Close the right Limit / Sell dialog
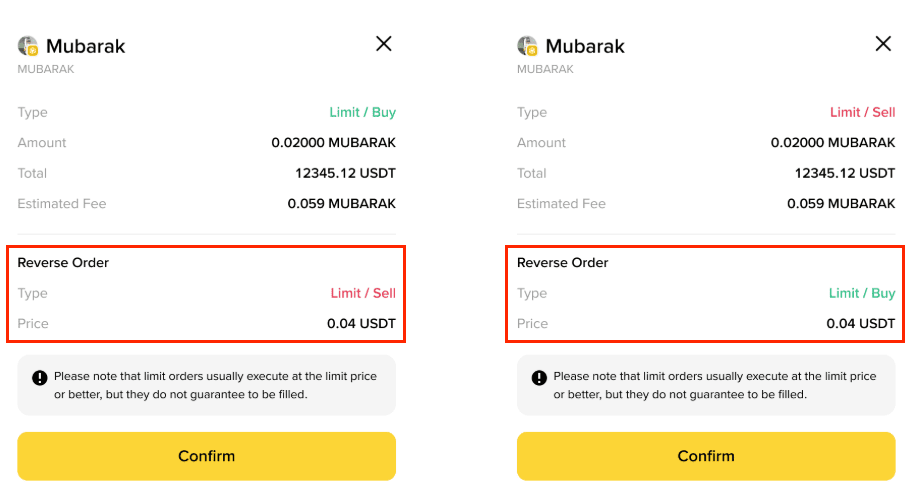 point(883,44)
